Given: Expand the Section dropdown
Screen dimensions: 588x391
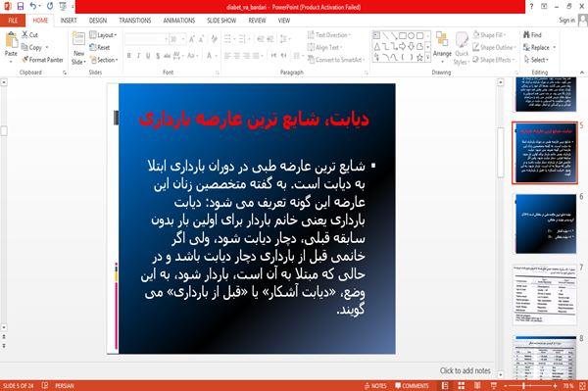Looking at the screenshot, I should point(104,60).
